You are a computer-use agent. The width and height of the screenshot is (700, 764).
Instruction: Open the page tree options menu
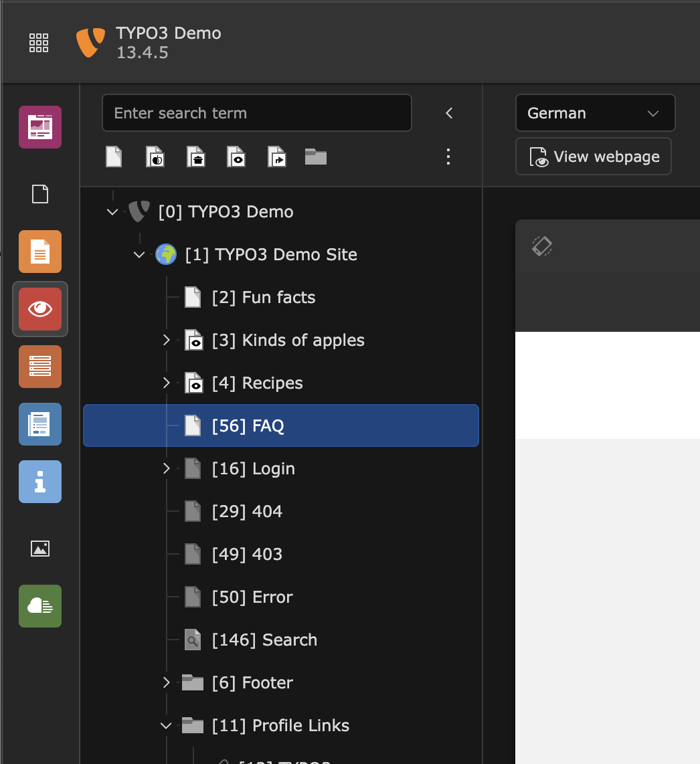448,157
